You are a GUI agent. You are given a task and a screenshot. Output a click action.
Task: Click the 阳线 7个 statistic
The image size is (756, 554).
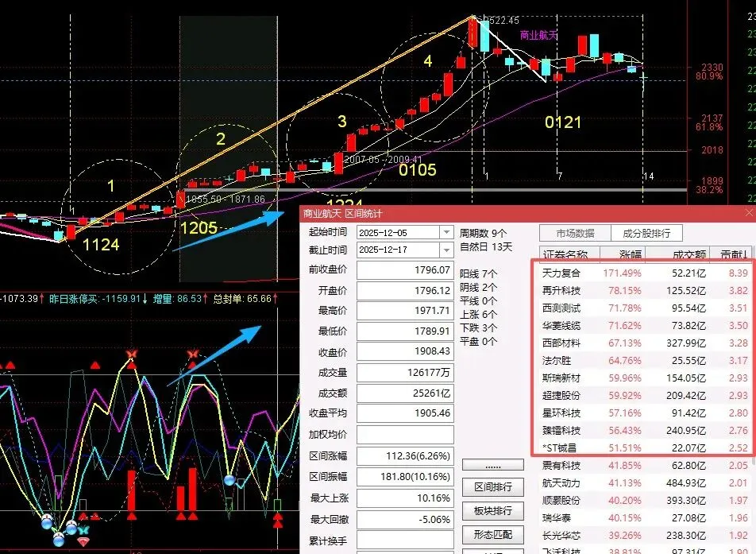478,274
